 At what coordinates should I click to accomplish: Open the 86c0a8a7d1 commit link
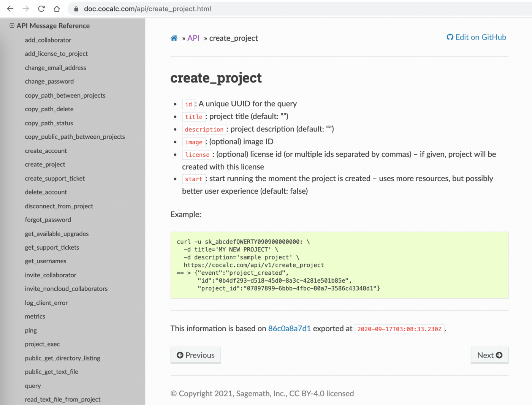pyautogui.click(x=289, y=329)
